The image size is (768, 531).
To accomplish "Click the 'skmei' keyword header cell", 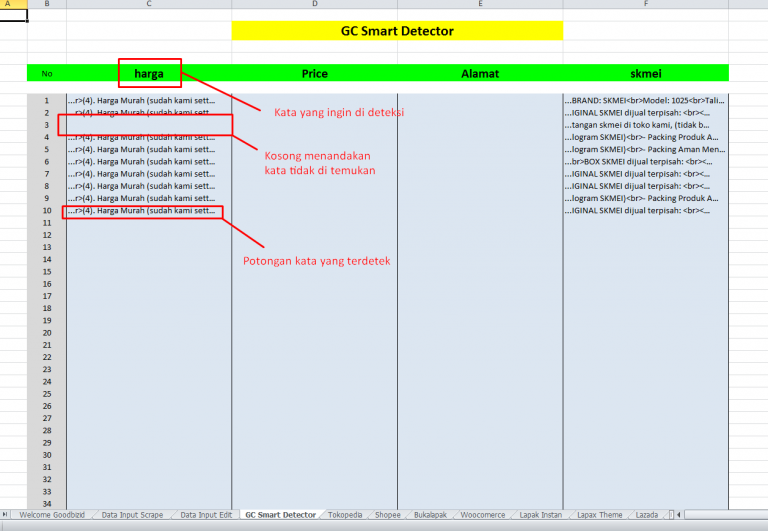I will click(x=645, y=73).
